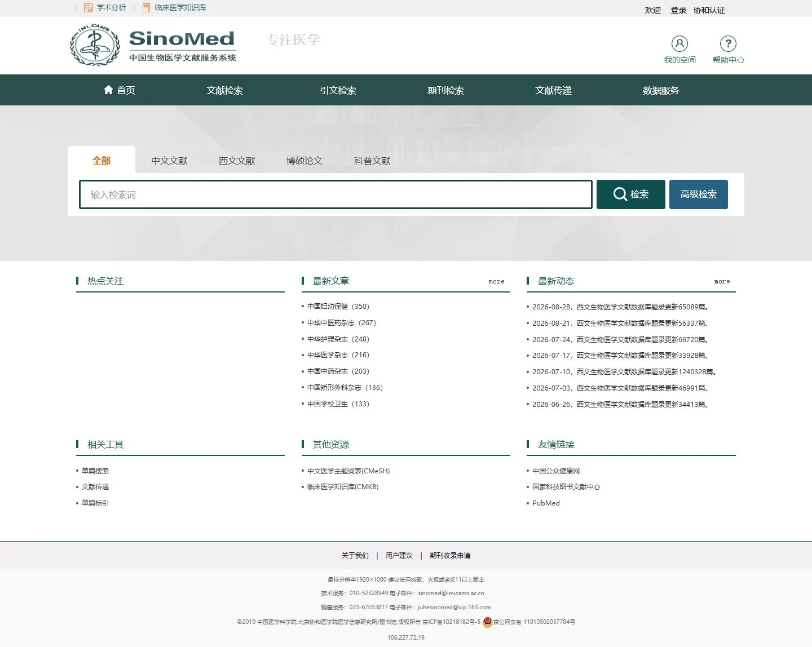Open more link for 最新动态
Screen dimensions: 812x647
click(x=722, y=281)
